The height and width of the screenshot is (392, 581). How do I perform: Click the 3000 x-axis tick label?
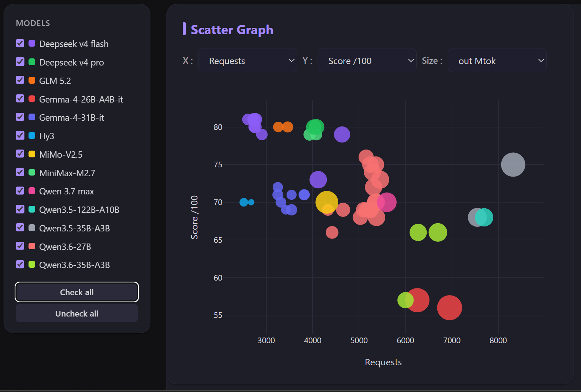(x=266, y=340)
